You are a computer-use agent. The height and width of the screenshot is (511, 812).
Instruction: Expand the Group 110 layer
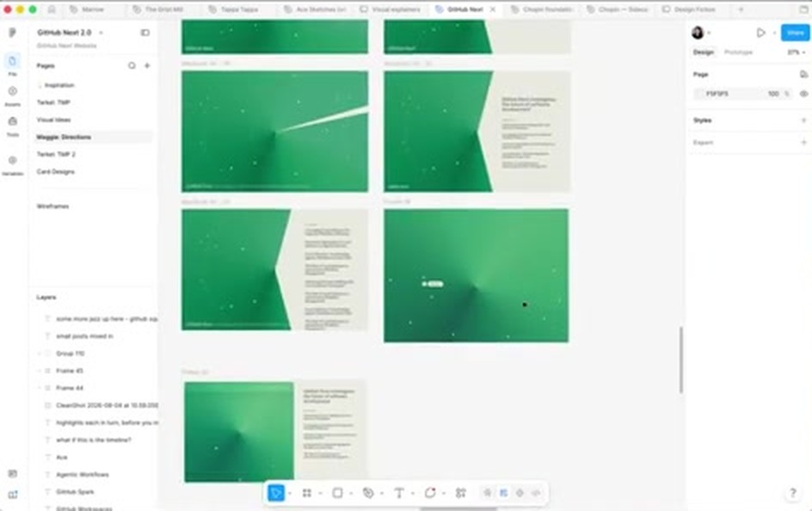pos(40,354)
